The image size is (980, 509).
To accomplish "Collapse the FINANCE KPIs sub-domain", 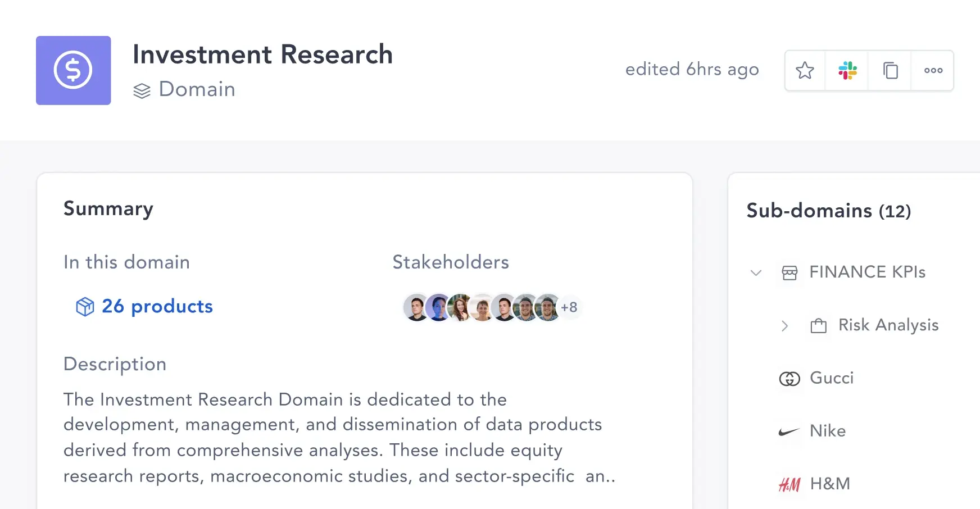I will click(756, 273).
